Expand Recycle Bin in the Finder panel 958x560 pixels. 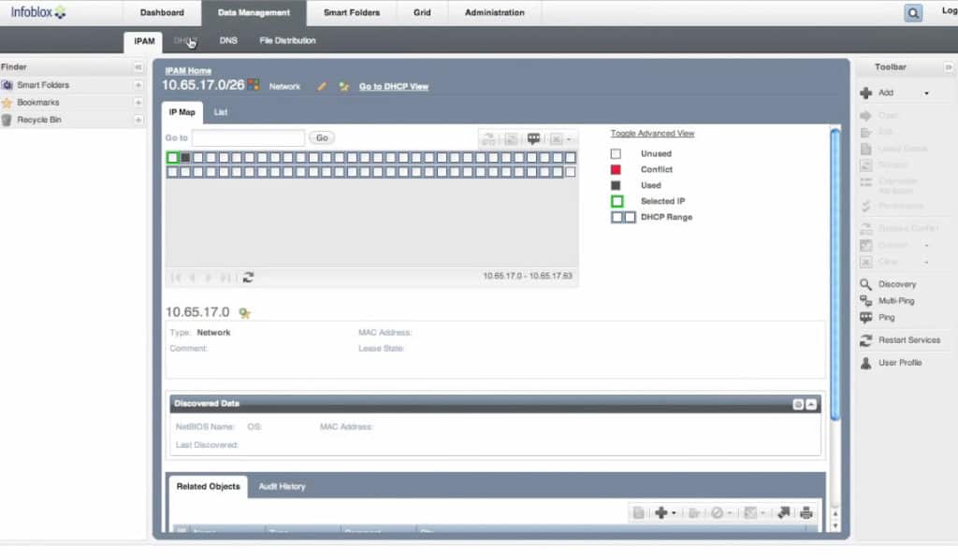pos(138,120)
